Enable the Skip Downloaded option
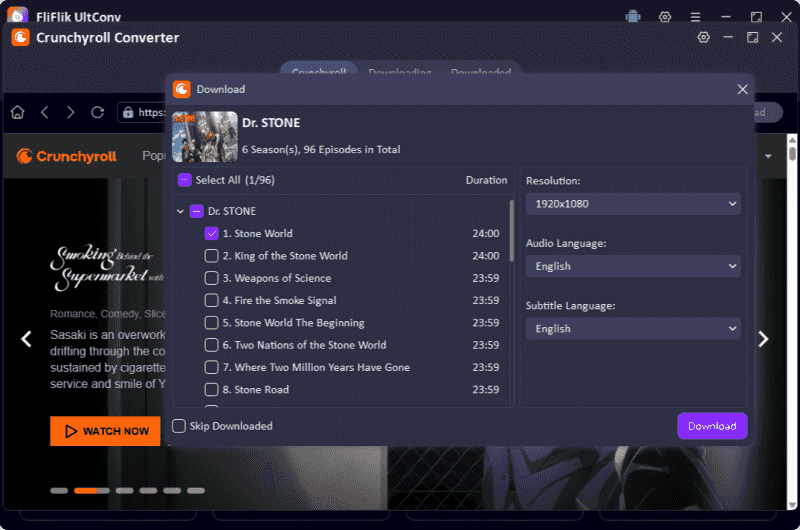 click(179, 426)
